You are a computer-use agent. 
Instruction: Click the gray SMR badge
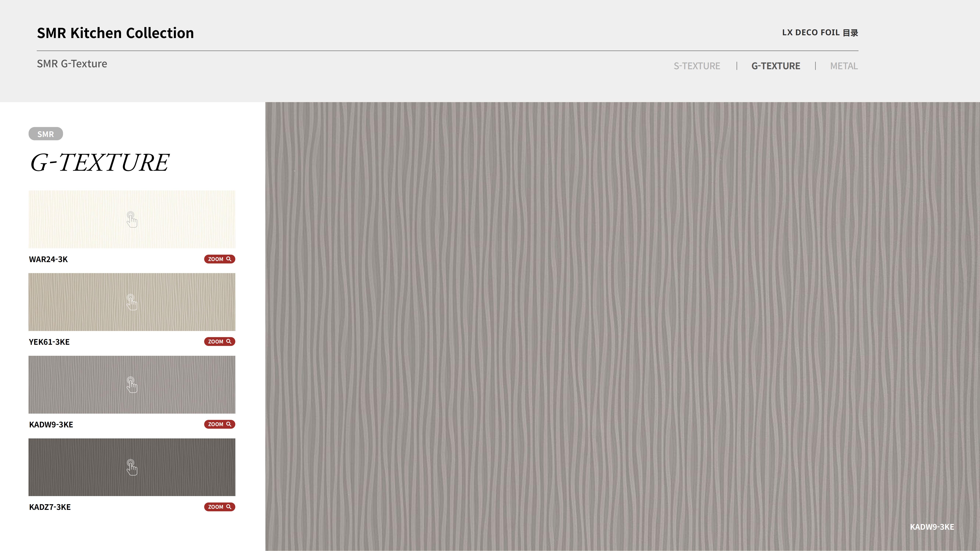click(x=46, y=134)
